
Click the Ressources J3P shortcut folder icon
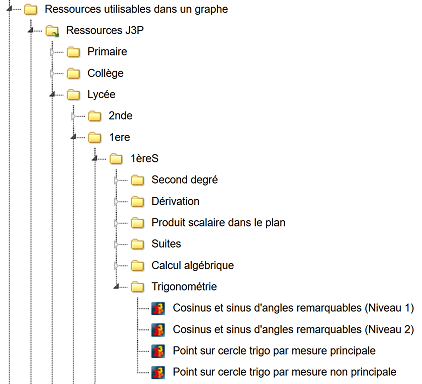point(52,31)
